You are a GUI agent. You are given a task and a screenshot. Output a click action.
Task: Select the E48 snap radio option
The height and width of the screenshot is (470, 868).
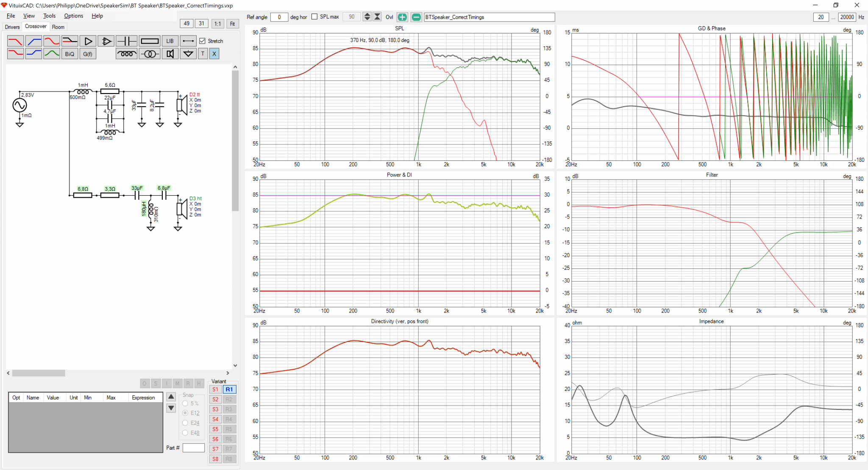click(x=185, y=433)
